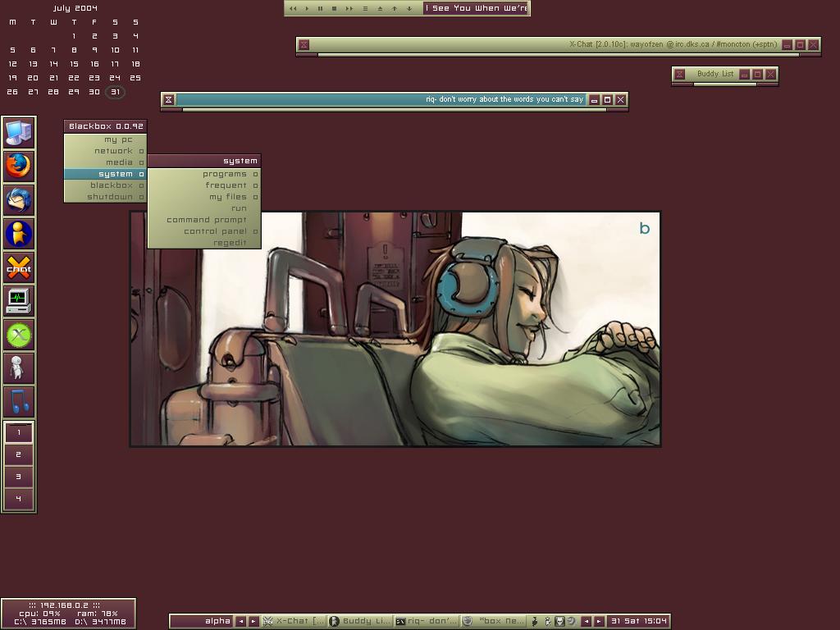Screen dimensions: 840x630
Task: Expand the shutdown submenu
Action: pyautogui.click(x=105, y=197)
